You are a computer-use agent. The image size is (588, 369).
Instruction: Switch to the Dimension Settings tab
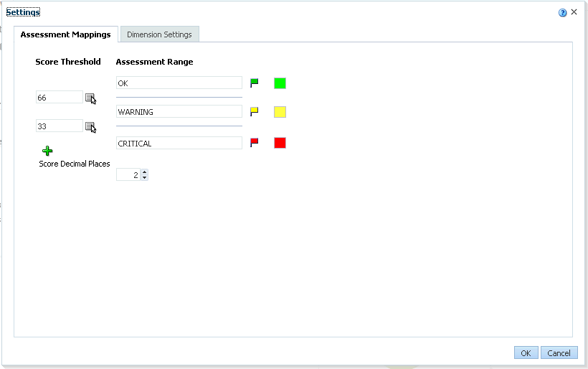point(159,34)
